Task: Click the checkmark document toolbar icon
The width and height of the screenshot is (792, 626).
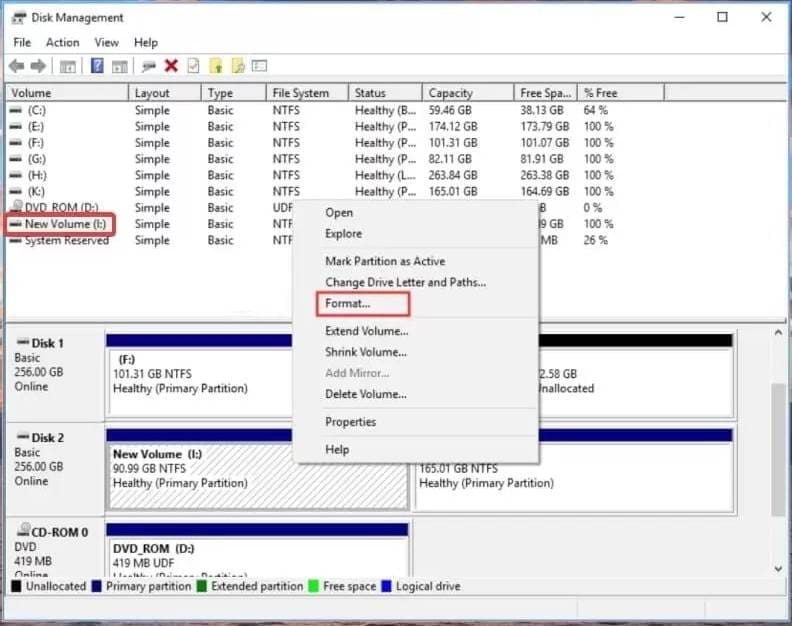Action: (193, 66)
